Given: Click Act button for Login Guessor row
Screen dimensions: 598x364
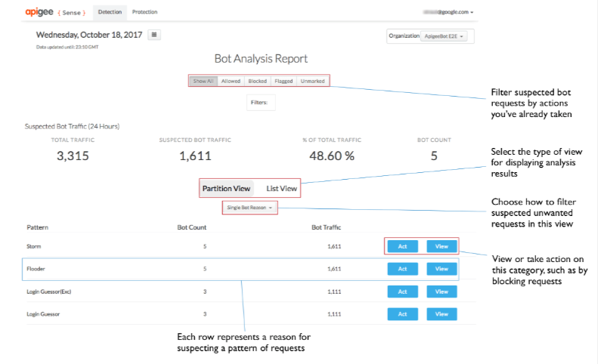Looking at the screenshot, I should point(402,314).
